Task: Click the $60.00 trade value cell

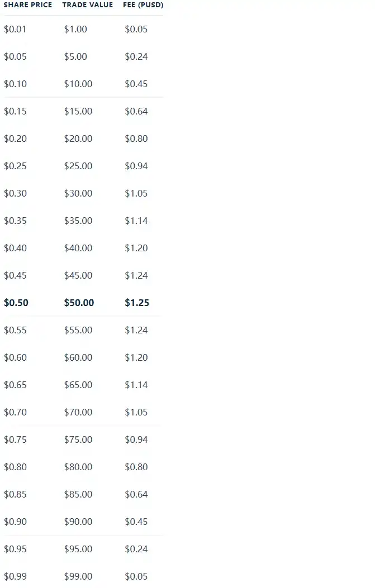Action: click(78, 357)
